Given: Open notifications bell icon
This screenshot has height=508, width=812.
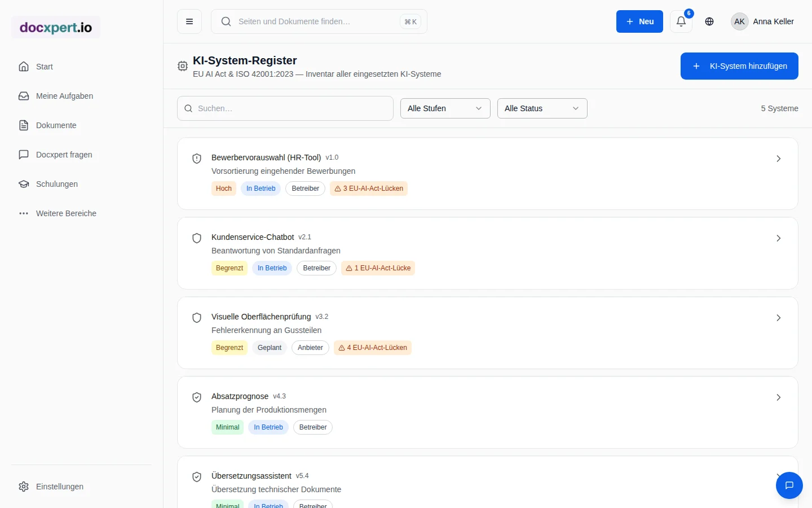Looking at the screenshot, I should tap(681, 21).
